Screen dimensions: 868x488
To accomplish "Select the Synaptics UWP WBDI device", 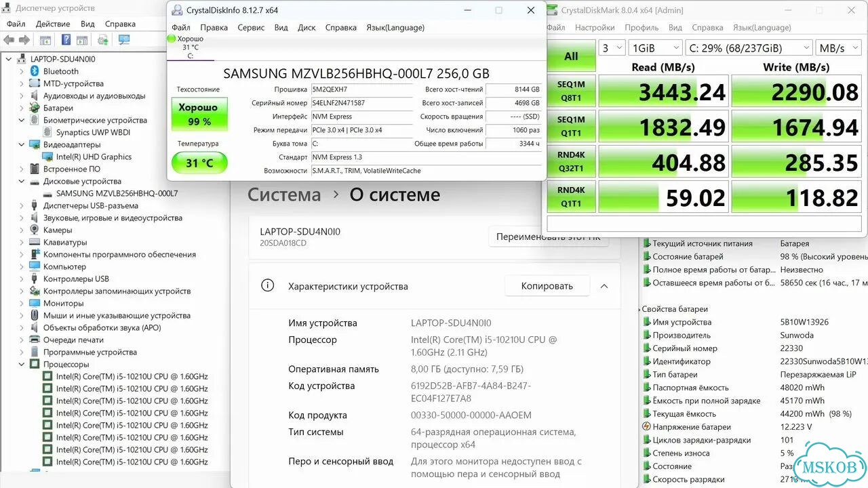I will tap(93, 132).
